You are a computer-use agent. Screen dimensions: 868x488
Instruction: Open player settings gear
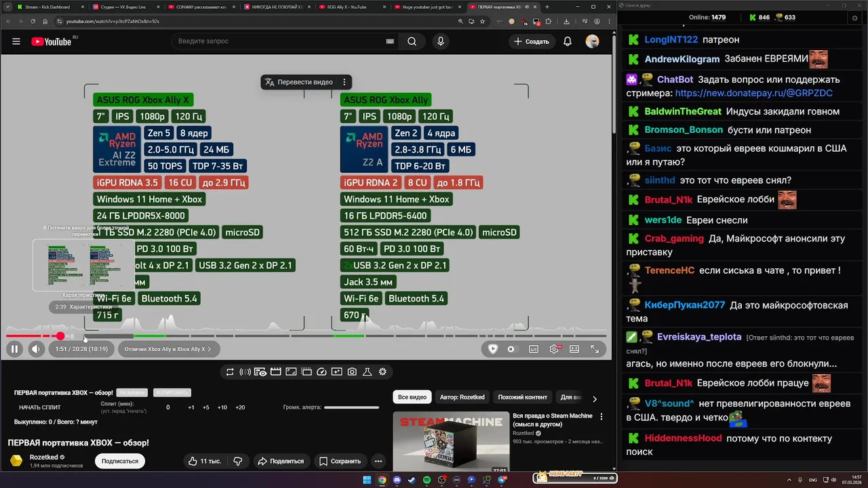point(554,349)
